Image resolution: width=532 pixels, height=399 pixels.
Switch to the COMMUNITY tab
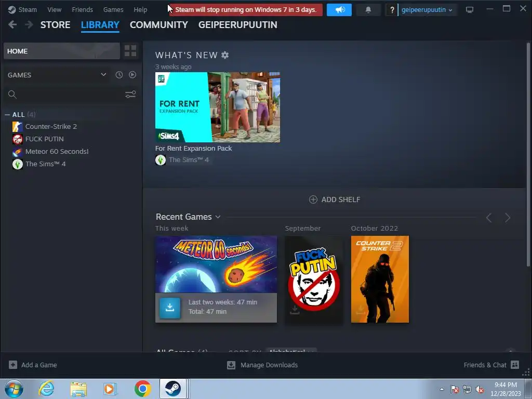[x=159, y=25]
